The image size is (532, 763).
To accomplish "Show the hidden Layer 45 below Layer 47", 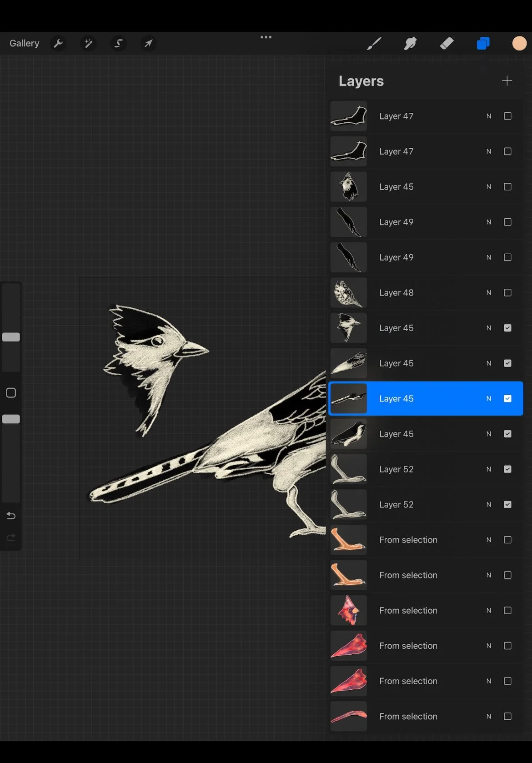I will click(x=507, y=187).
